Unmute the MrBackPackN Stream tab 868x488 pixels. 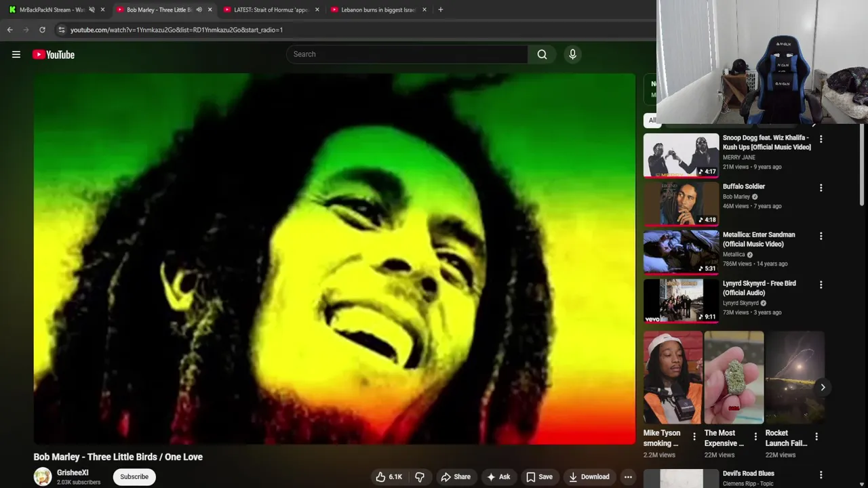[x=92, y=9]
